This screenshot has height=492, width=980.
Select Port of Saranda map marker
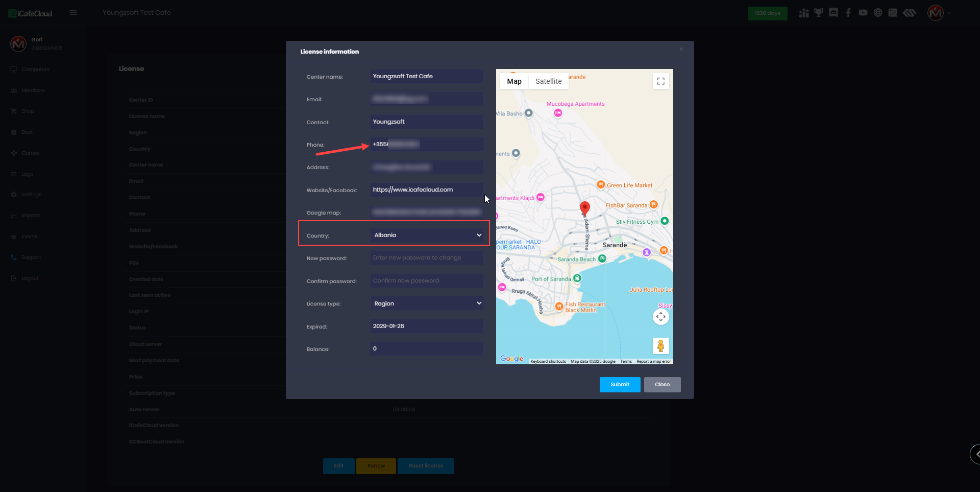[x=577, y=278]
